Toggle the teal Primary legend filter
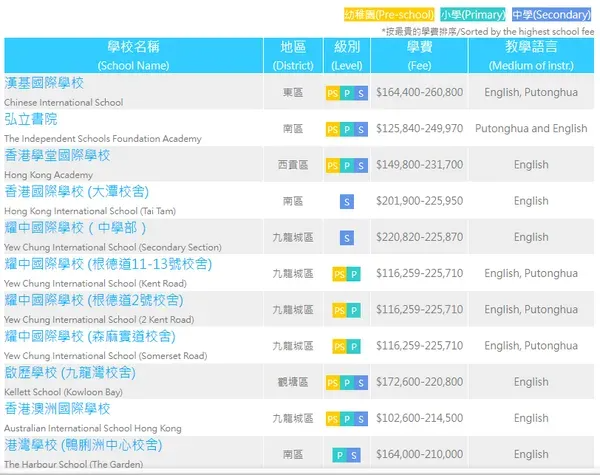This screenshot has height=475, width=600. point(473,15)
